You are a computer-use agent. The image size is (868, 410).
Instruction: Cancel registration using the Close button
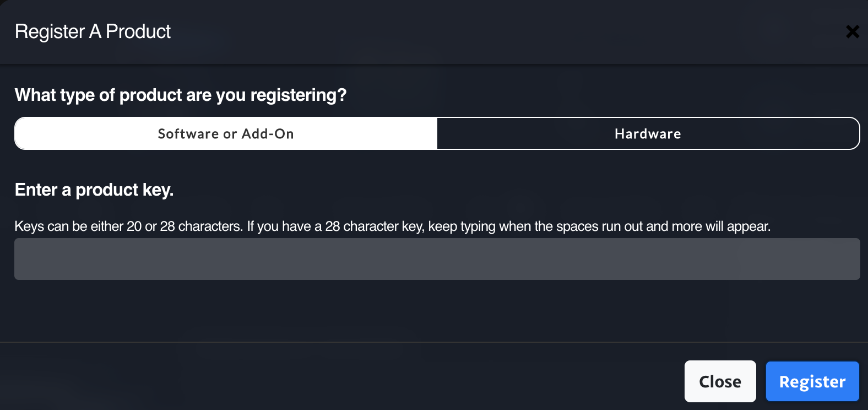pos(720,381)
